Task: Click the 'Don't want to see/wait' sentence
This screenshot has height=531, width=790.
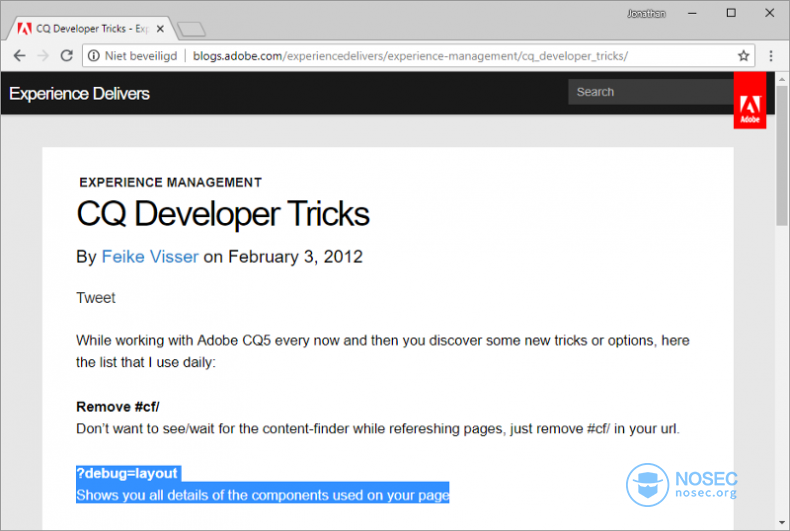Action: click(378, 429)
